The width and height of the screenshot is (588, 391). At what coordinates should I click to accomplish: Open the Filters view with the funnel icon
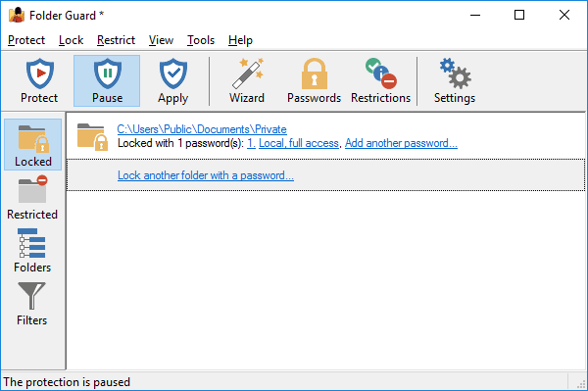tap(32, 304)
